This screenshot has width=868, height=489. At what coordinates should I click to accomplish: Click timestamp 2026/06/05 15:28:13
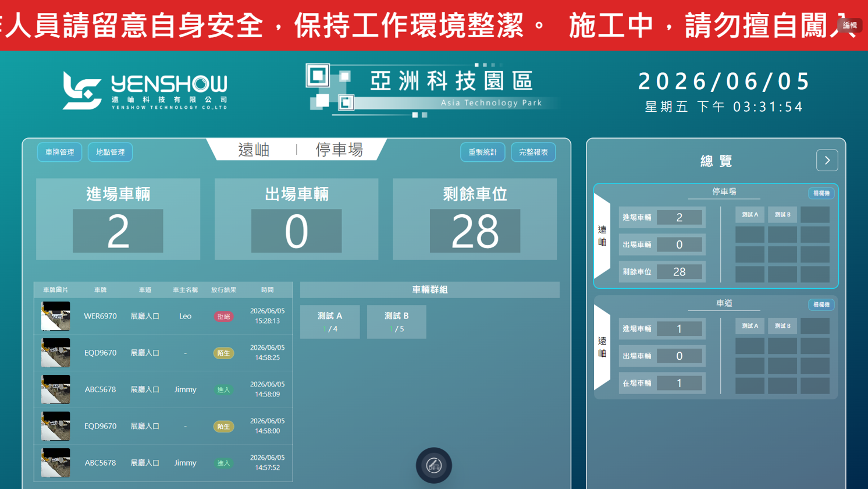(267, 316)
